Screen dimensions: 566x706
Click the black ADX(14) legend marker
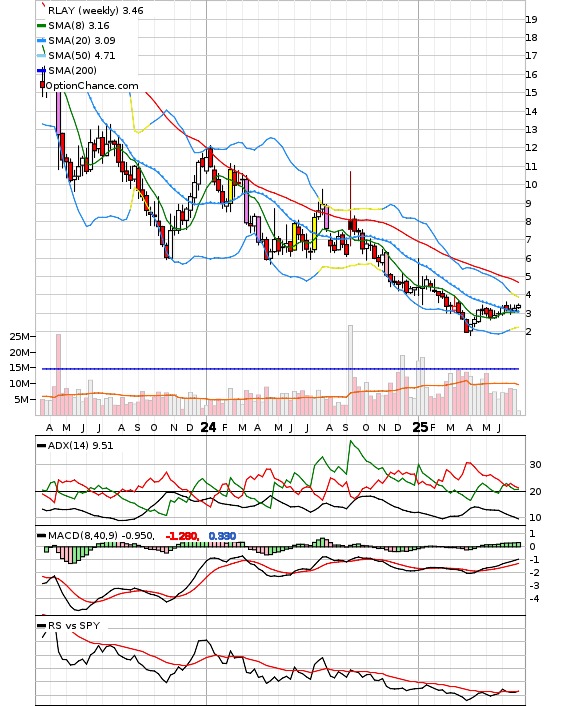41,446
